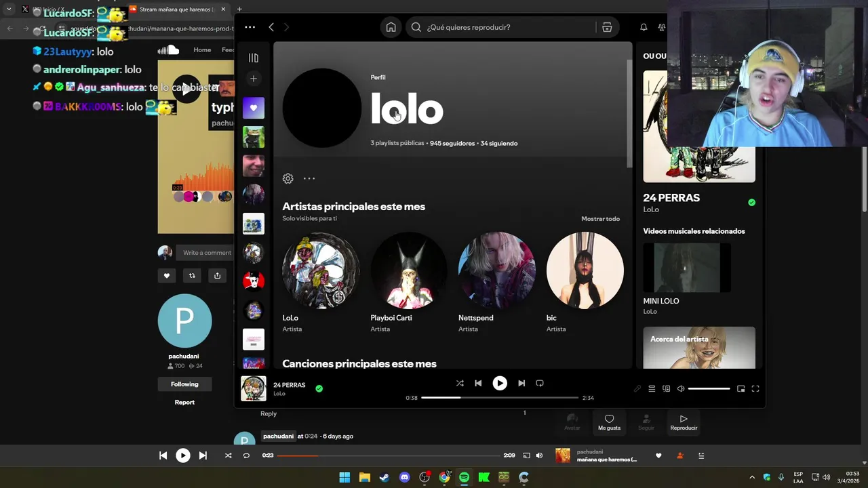Toggle shuffle in Spotify player
The width and height of the screenshot is (868, 488).
coord(460,383)
